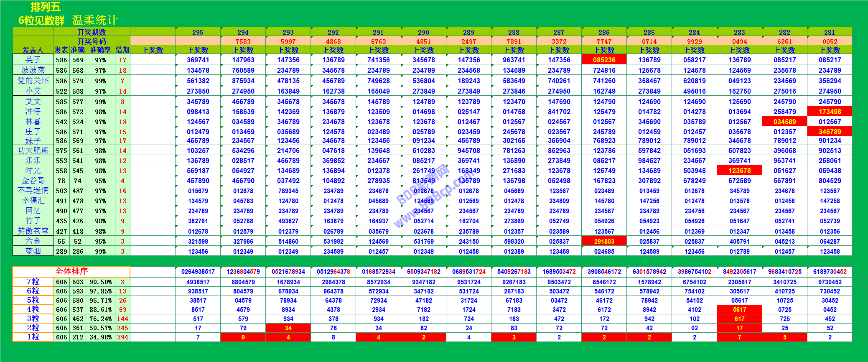Select contributor 功夫肥熊 in name column
This screenshot has width=868, height=362.
pyautogui.click(x=33, y=150)
